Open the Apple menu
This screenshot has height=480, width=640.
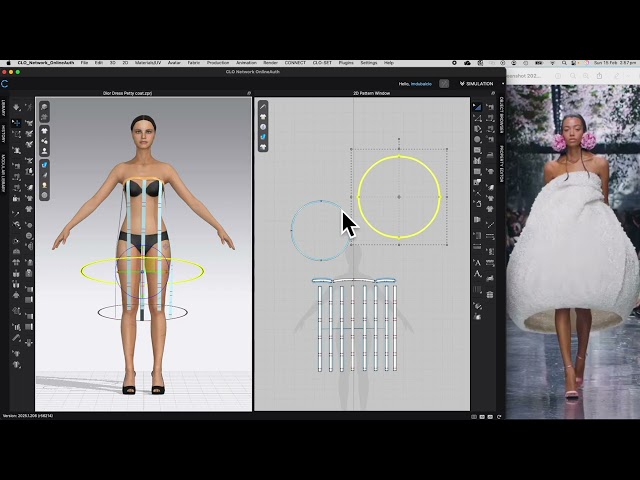[x=8, y=63]
